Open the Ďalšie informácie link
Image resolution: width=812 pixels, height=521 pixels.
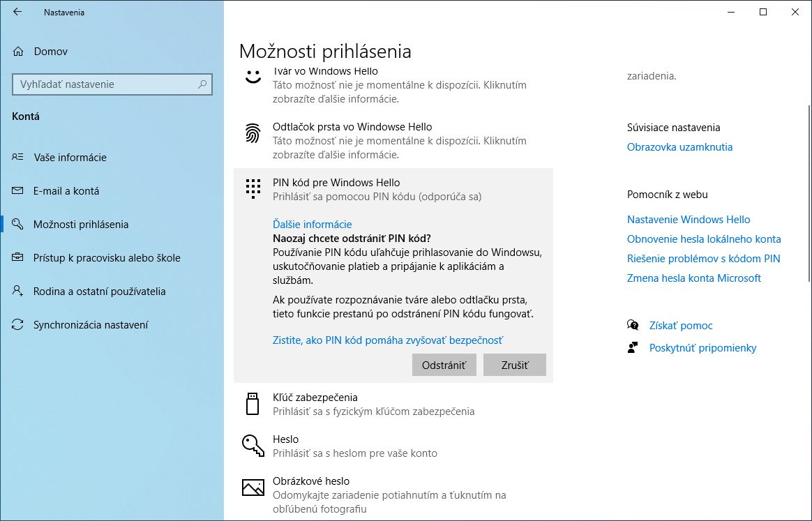pos(313,225)
